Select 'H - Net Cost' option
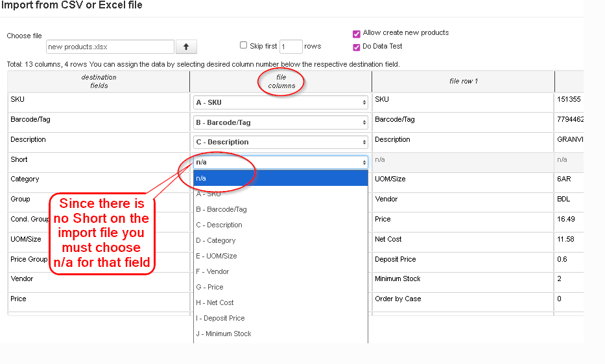 coord(215,302)
